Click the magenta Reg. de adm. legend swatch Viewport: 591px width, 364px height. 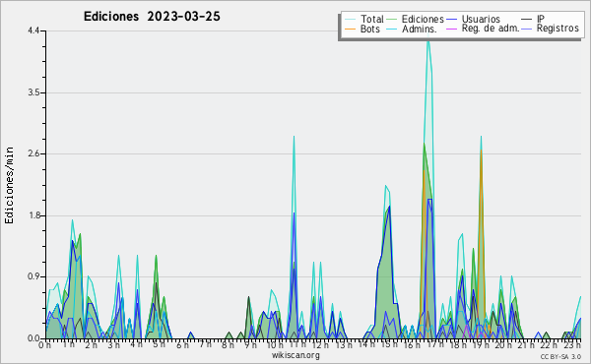point(451,29)
